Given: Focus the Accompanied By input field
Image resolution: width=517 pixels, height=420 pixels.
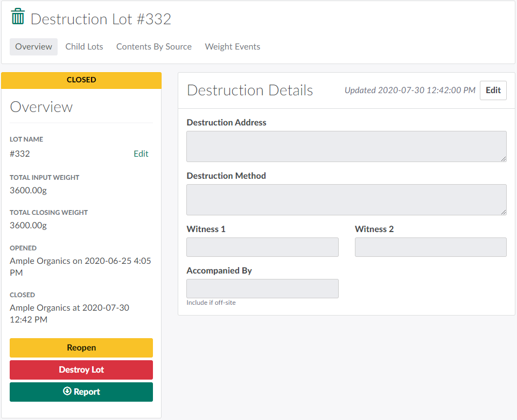Looking at the screenshot, I should pos(262,289).
